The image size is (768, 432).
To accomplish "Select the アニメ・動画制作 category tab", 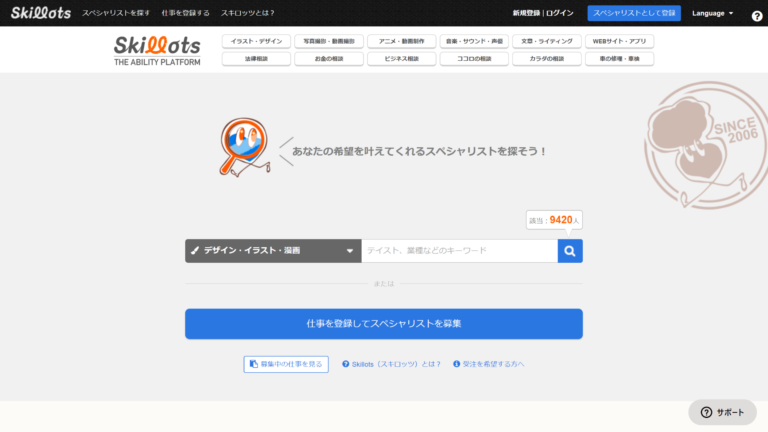I will click(x=402, y=42).
